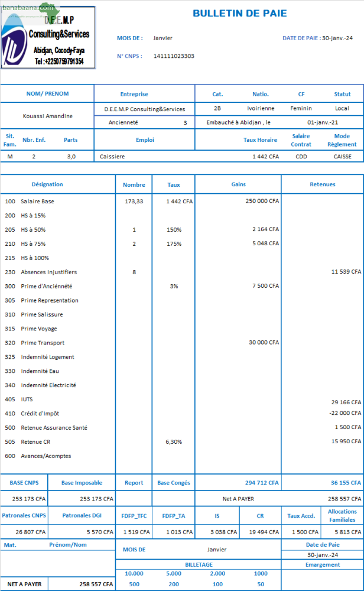Click the BASE CNPS header cell
This screenshot has height=591, width=364.
pyautogui.click(x=24, y=482)
